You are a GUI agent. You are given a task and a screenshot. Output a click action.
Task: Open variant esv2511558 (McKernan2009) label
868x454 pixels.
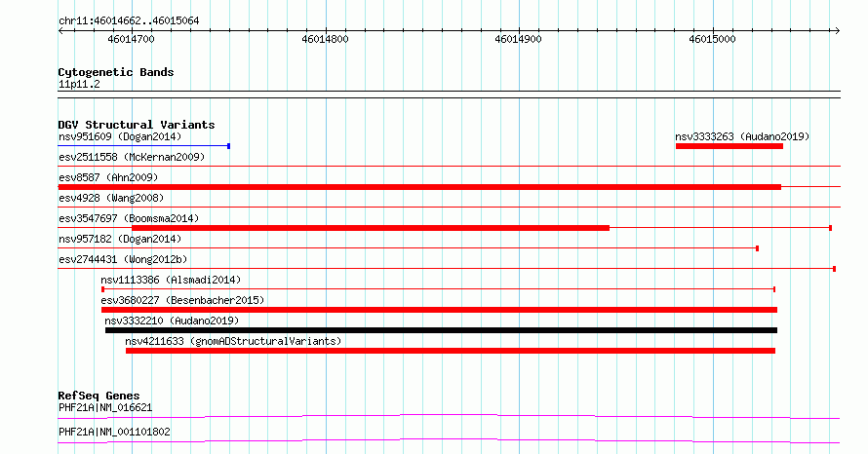pos(132,157)
